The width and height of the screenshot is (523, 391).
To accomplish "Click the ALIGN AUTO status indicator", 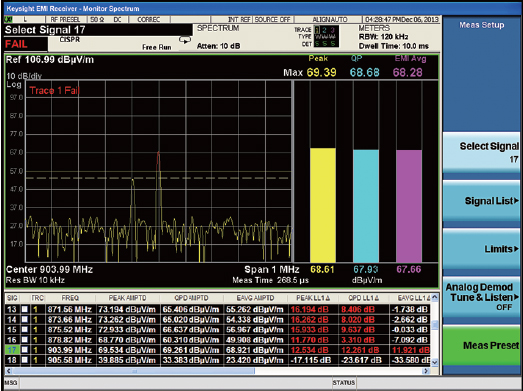I will click(x=330, y=20).
